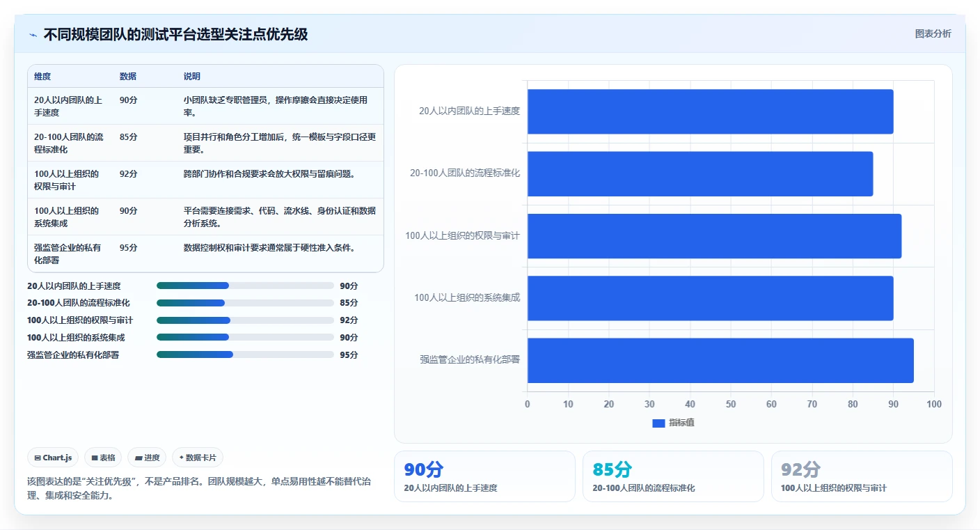Image resolution: width=980 pixels, height=530 pixels.
Task: Click the lightning icon beside the title
Action: [33, 35]
